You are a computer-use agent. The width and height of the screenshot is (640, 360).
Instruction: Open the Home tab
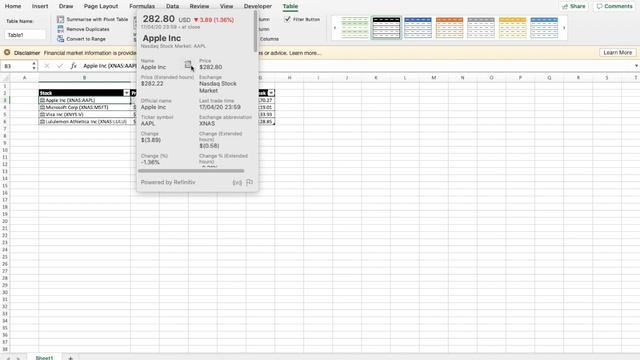(13, 6)
